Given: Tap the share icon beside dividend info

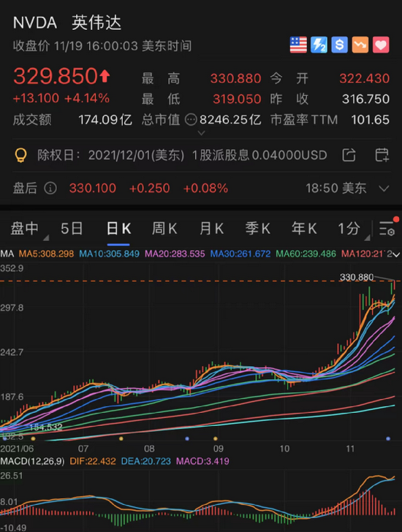Looking at the screenshot, I should click(349, 155).
